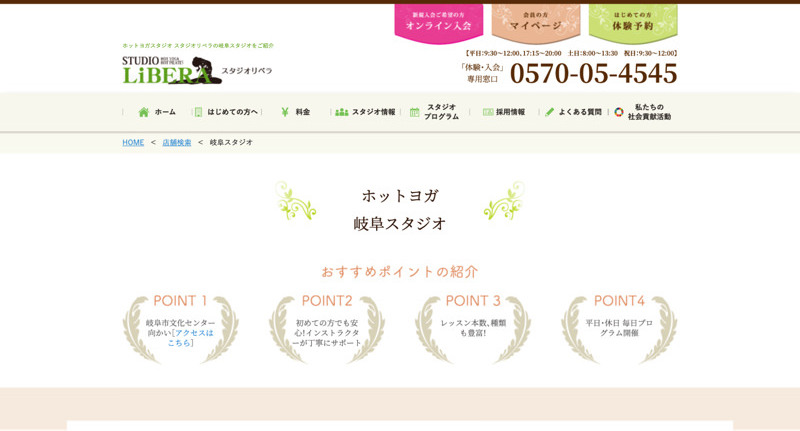Image resolution: width=800 pixels, height=431 pixels.
Task: Go to HOME breadcrumb link
Action: click(133, 142)
